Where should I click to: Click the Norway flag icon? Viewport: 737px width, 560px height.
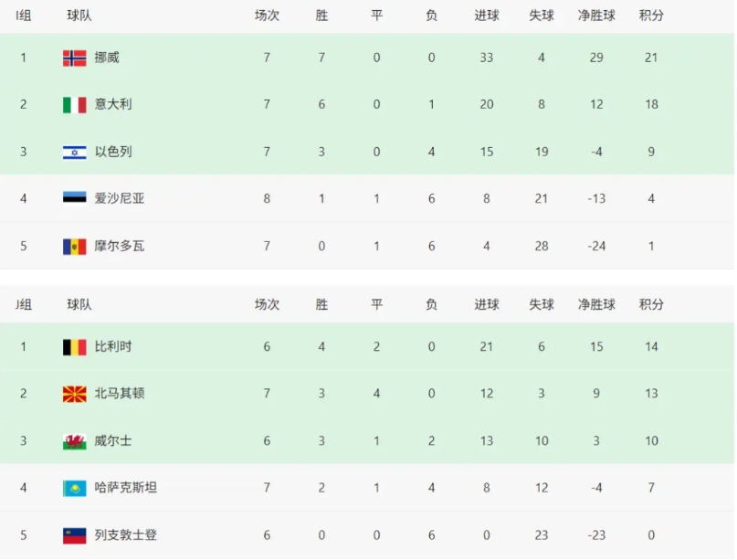pos(74,58)
